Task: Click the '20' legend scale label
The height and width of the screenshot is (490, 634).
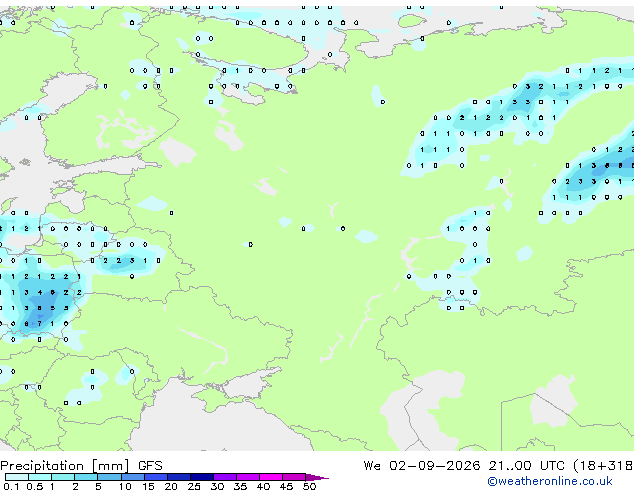Action: 171,486
